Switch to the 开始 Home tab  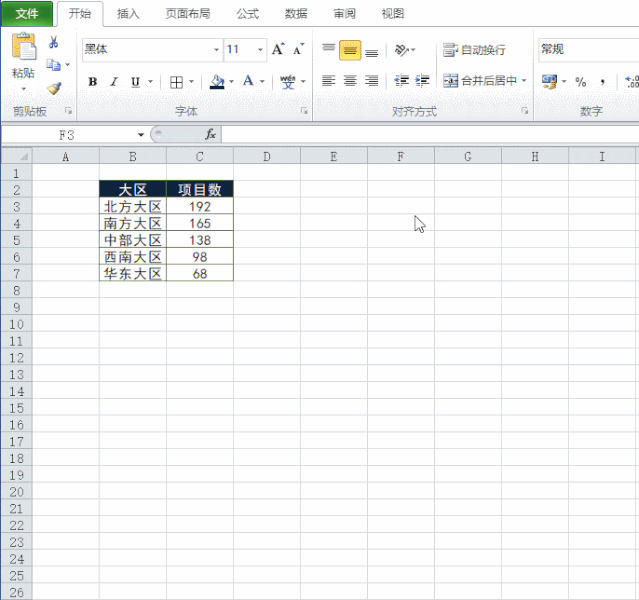pyautogui.click(x=80, y=14)
